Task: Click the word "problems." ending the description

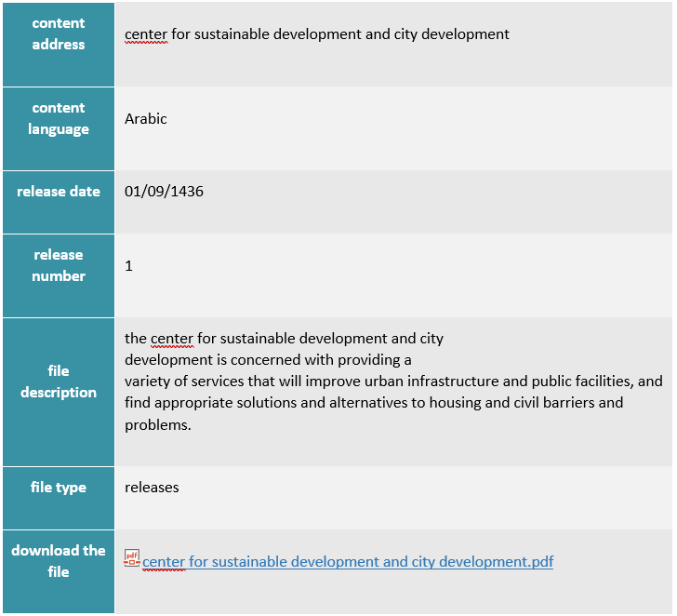Action: click(x=157, y=425)
